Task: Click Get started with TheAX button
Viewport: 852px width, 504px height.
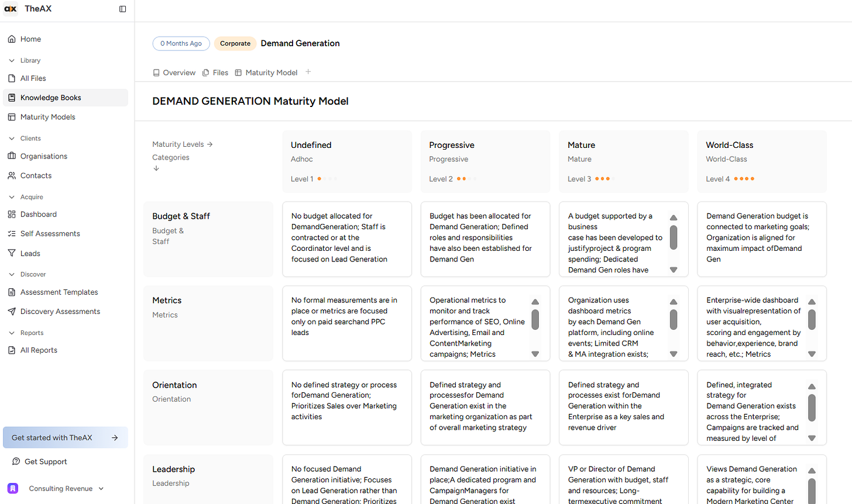Action: tap(66, 437)
